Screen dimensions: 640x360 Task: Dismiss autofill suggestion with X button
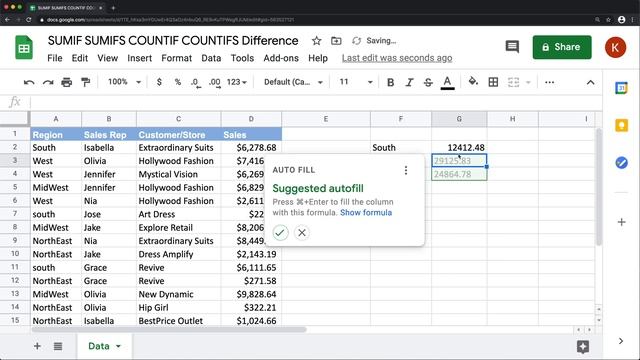coord(302,233)
